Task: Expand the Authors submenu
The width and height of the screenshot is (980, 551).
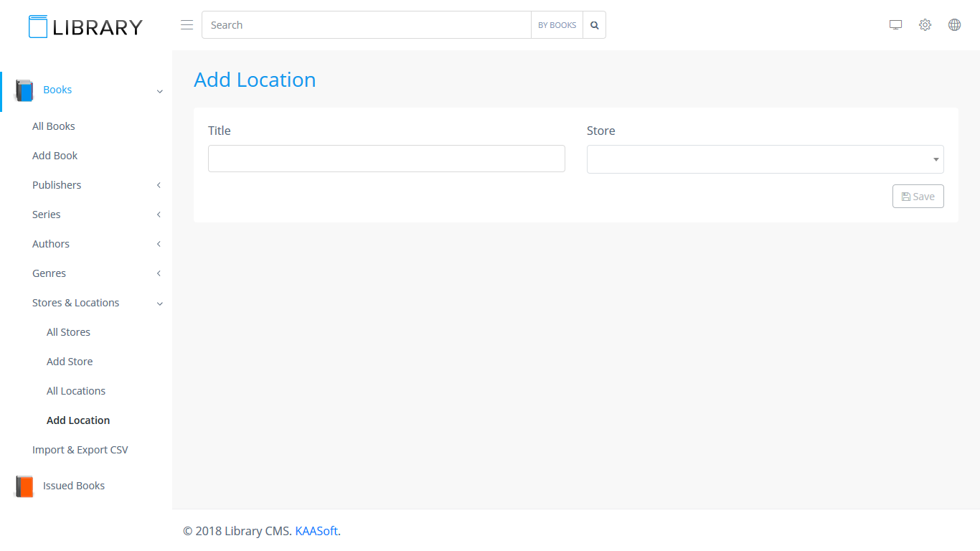Action: (159, 244)
